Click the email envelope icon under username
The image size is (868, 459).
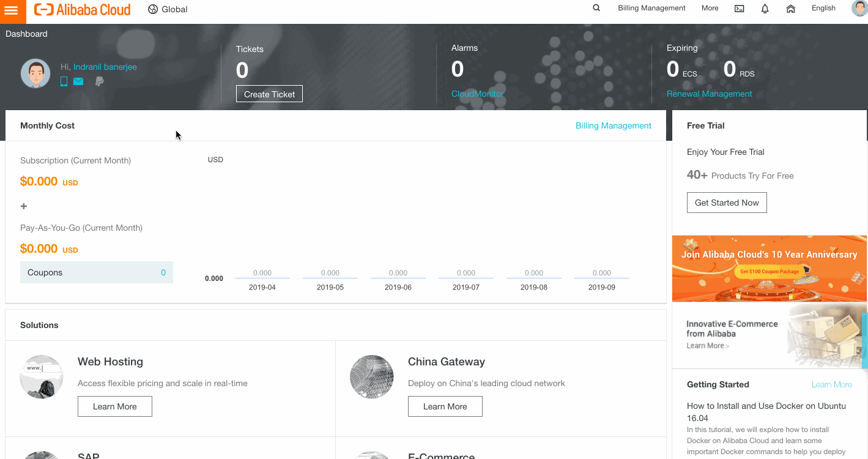(78, 81)
